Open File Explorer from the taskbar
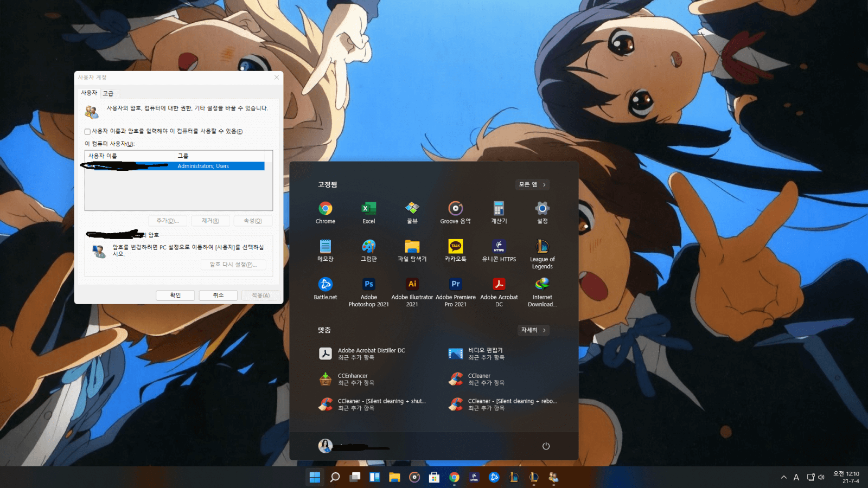868x488 pixels. pyautogui.click(x=394, y=477)
